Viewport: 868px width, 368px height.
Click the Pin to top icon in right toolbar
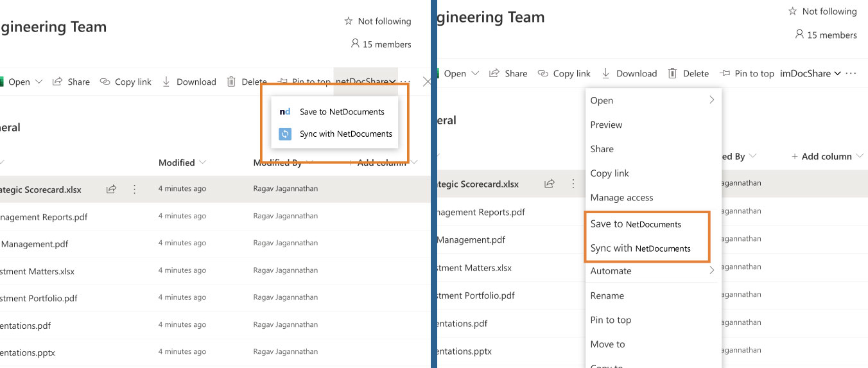725,73
